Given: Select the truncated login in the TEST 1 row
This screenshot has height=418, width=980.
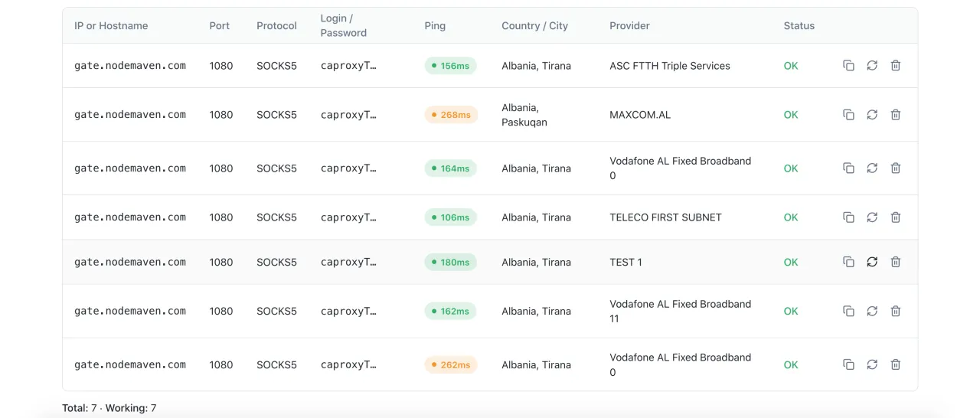Looking at the screenshot, I should (348, 262).
